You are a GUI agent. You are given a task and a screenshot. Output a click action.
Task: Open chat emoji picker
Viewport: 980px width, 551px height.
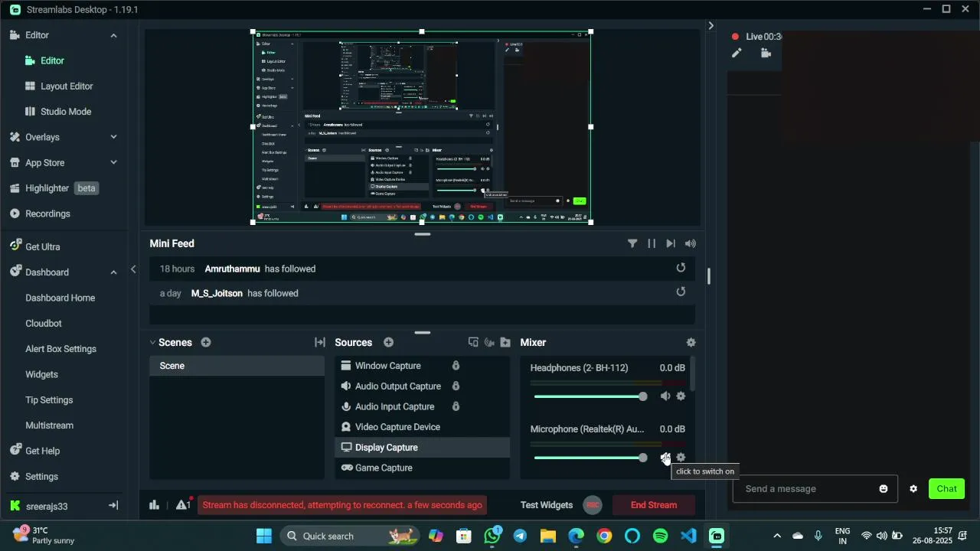(884, 489)
